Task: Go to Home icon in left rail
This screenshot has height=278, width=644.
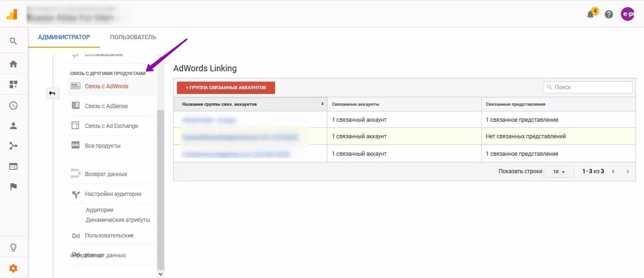Action: [x=13, y=64]
